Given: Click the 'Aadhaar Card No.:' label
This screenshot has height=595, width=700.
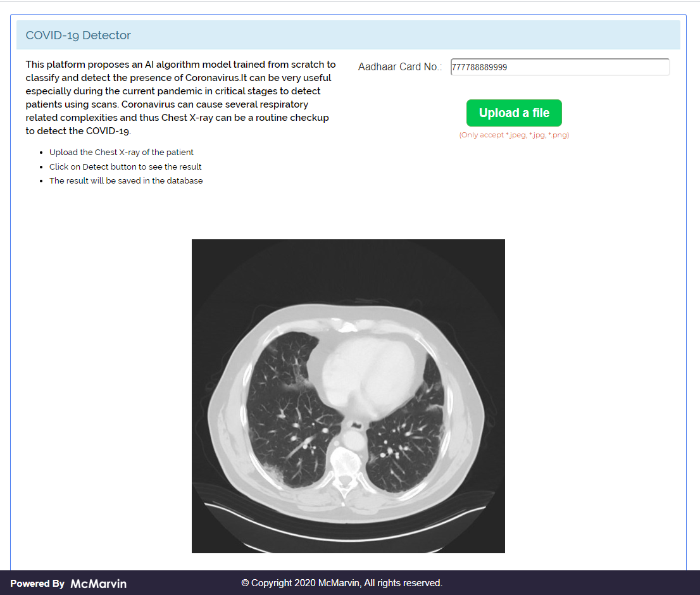Looking at the screenshot, I should click(x=400, y=67).
